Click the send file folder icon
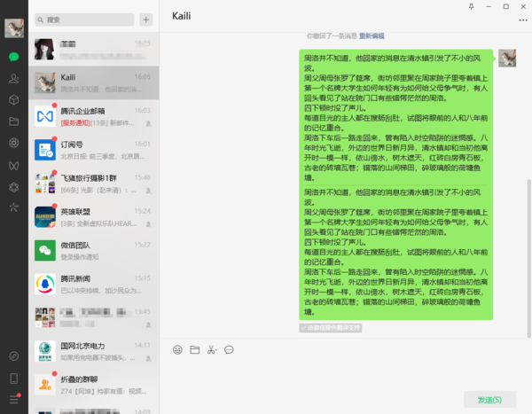 pyautogui.click(x=195, y=350)
